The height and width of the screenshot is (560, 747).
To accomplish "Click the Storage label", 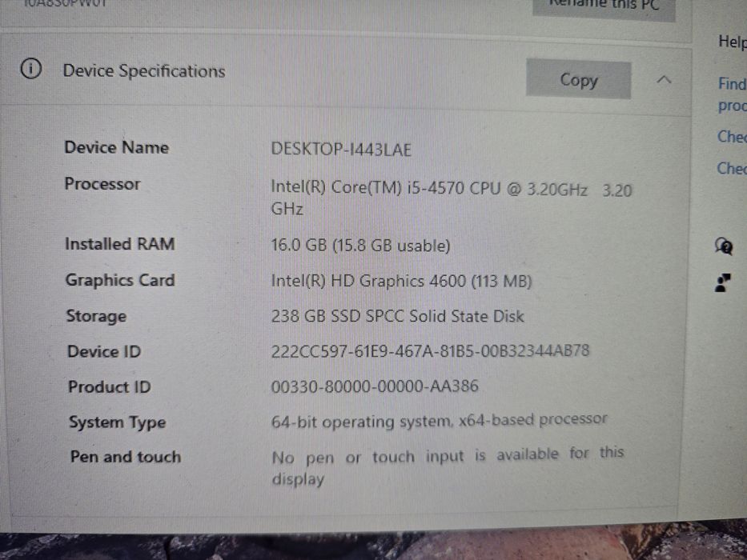I will [96, 316].
